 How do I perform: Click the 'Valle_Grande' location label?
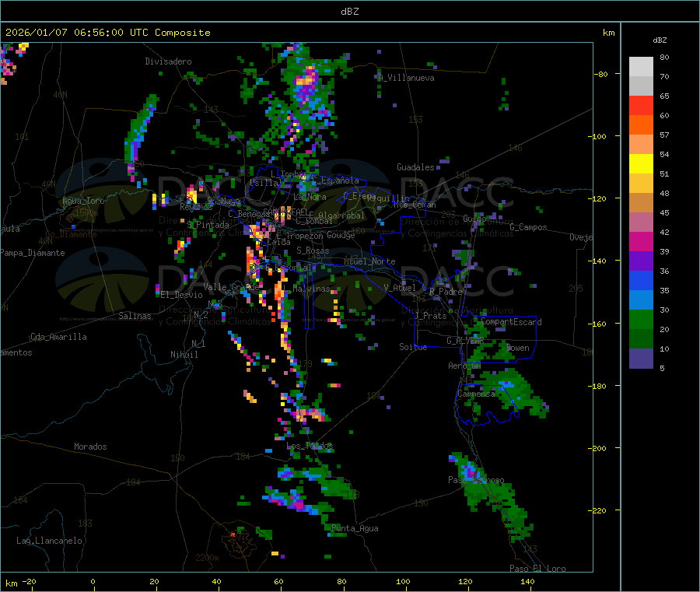point(231,286)
